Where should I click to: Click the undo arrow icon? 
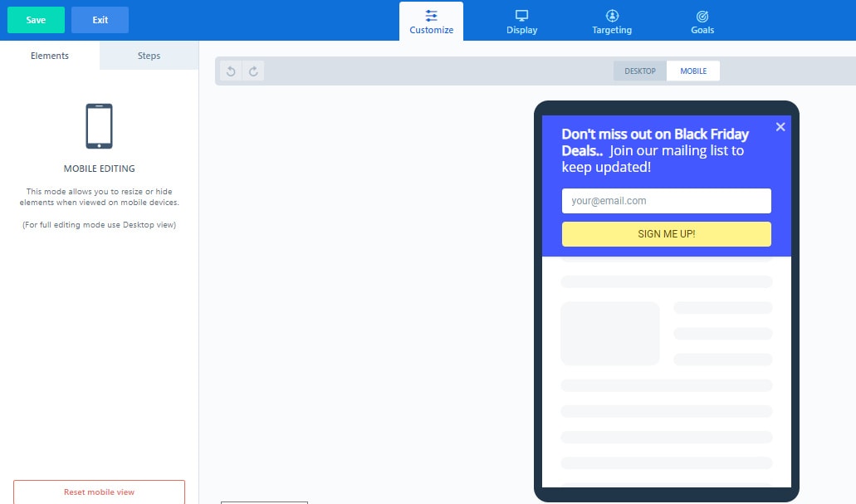pyautogui.click(x=230, y=71)
